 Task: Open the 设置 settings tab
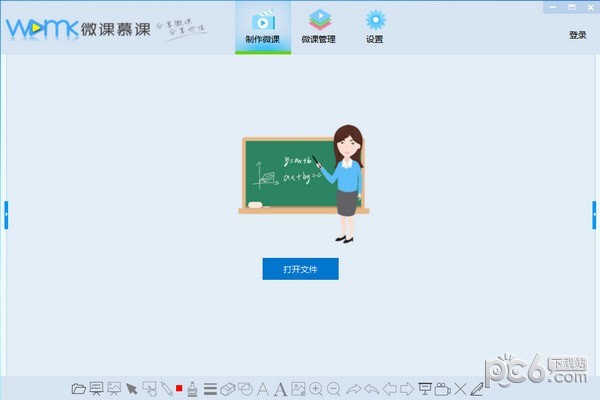(375, 27)
